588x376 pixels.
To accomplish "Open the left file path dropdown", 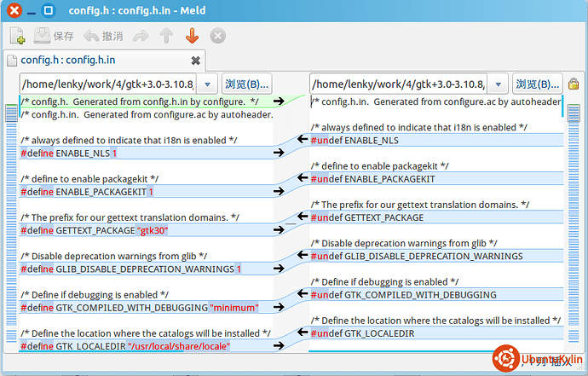I will click(207, 84).
